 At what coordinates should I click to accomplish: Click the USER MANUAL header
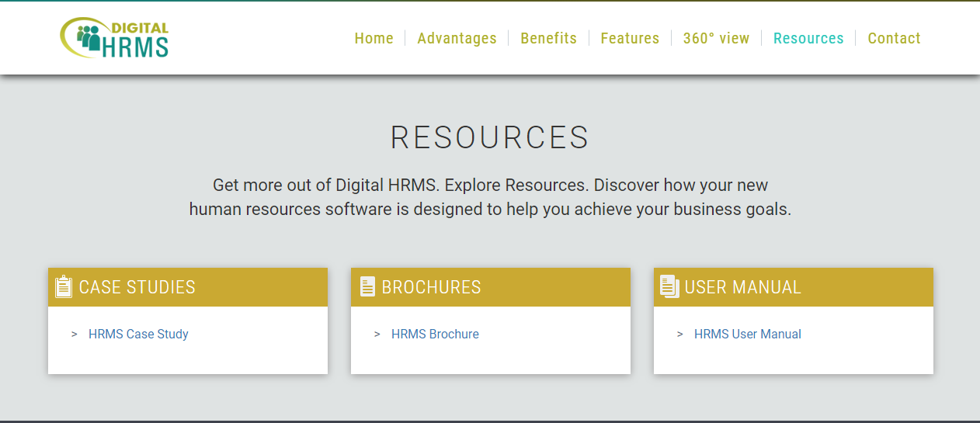click(794, 287)
